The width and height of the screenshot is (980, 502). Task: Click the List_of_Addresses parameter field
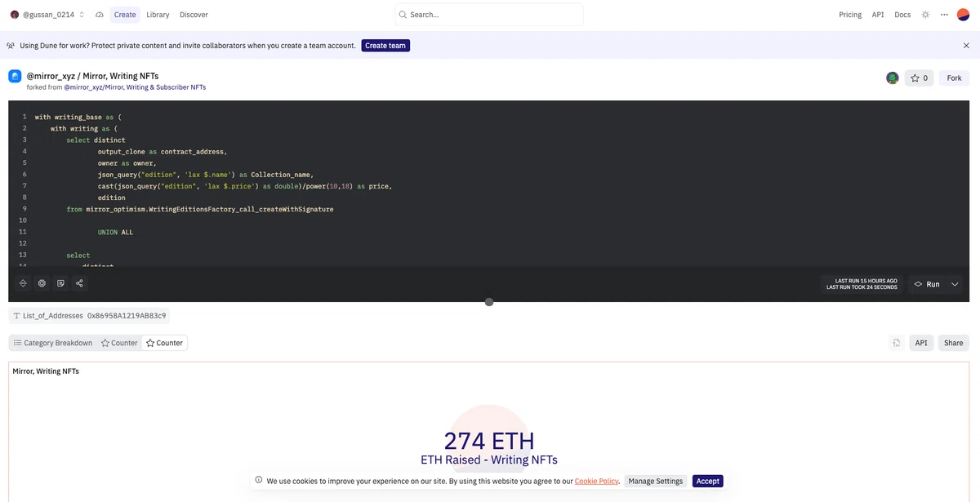[89, 315]
